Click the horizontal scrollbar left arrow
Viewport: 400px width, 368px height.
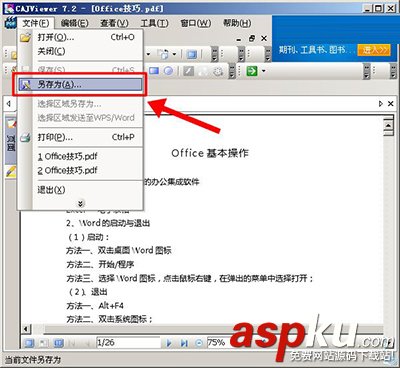[26, 330]
